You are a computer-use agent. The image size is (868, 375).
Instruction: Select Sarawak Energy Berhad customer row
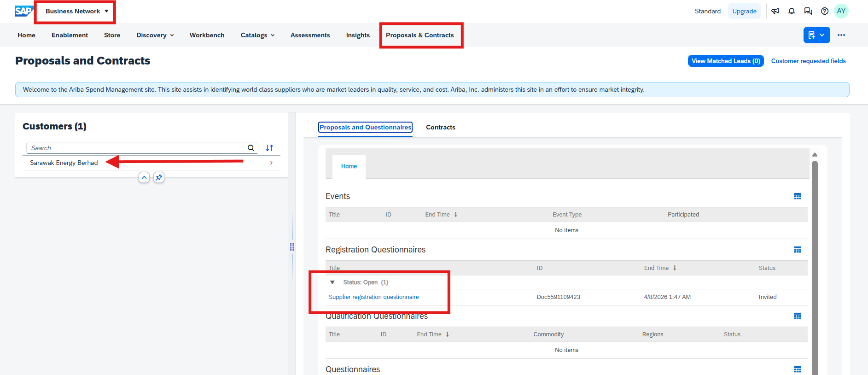pos(151,163)
